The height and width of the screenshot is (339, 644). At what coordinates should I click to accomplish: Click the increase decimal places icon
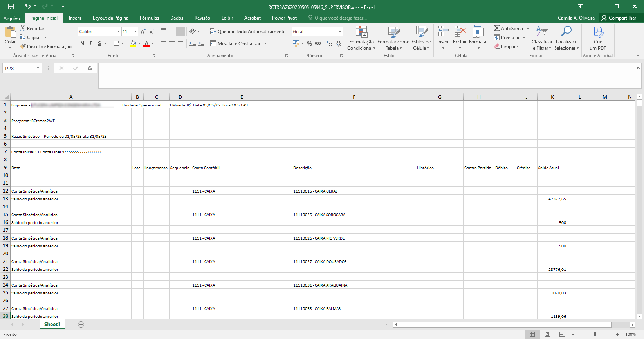(x=330, y=43)
